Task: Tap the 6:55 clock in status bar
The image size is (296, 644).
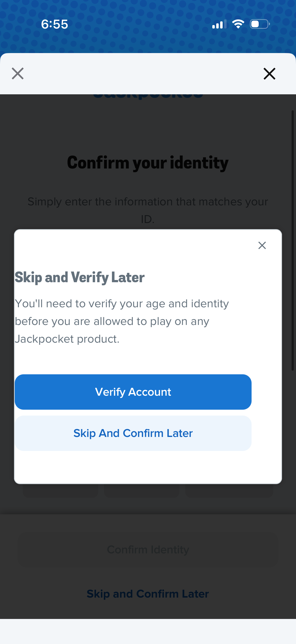Action: click(x=54, y=24)
